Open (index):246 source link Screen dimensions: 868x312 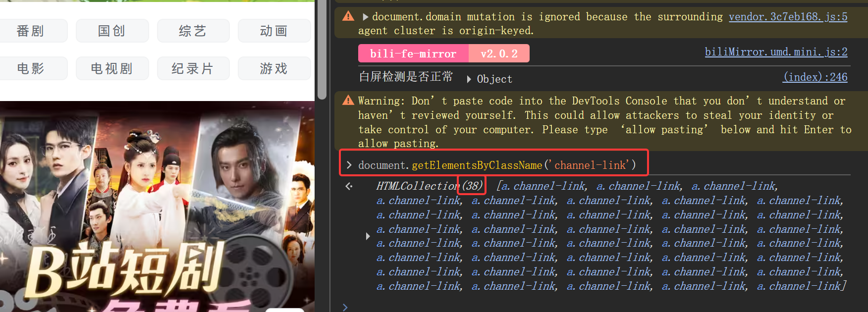pos(815,77)
